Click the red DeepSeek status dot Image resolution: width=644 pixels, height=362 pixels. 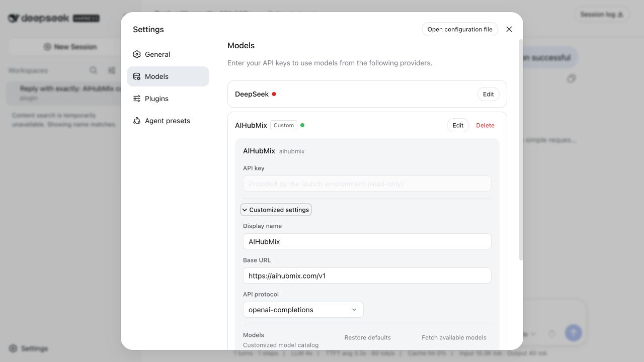tap(274, 94)
